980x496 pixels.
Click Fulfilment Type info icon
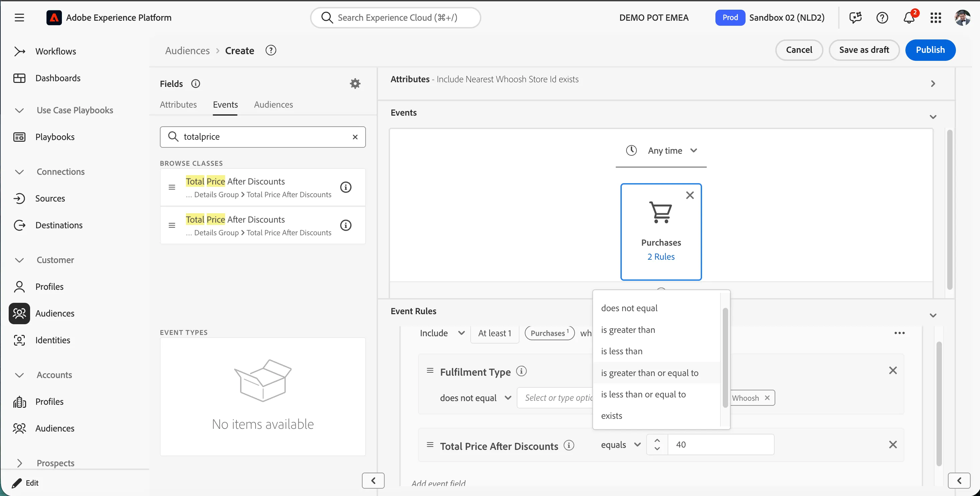point(521,371)
